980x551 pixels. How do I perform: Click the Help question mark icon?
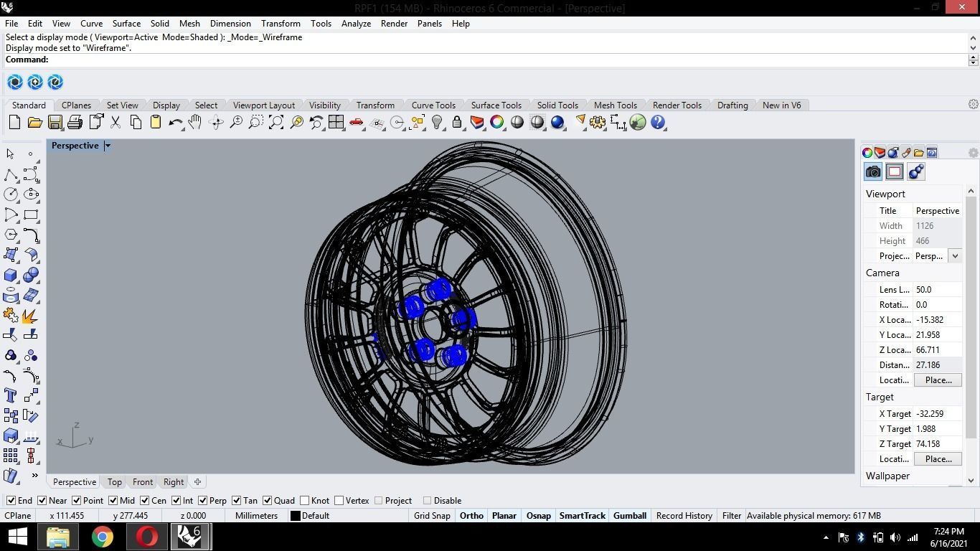658,123
